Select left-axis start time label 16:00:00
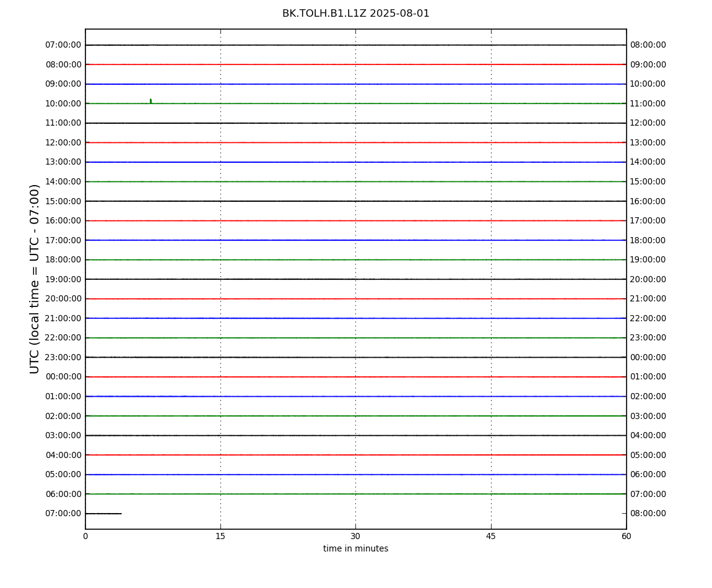Image resolution: width=712 pixels, height=588 pixels. pos(63,221)
